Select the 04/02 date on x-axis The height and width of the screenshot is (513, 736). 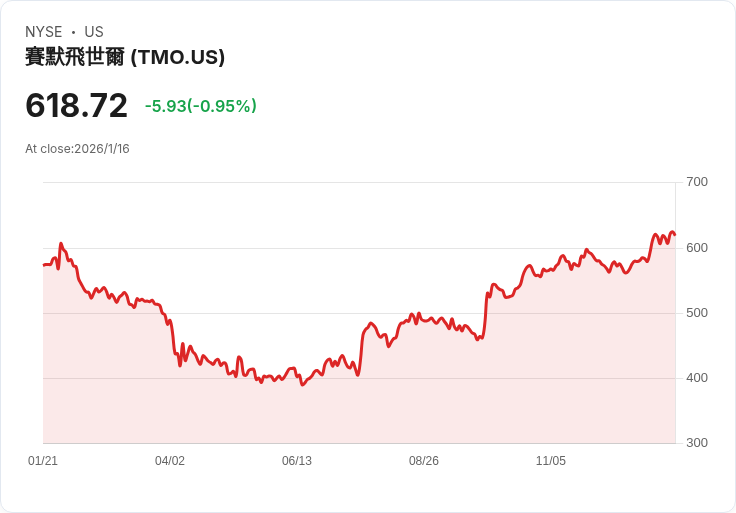(170, 461)
